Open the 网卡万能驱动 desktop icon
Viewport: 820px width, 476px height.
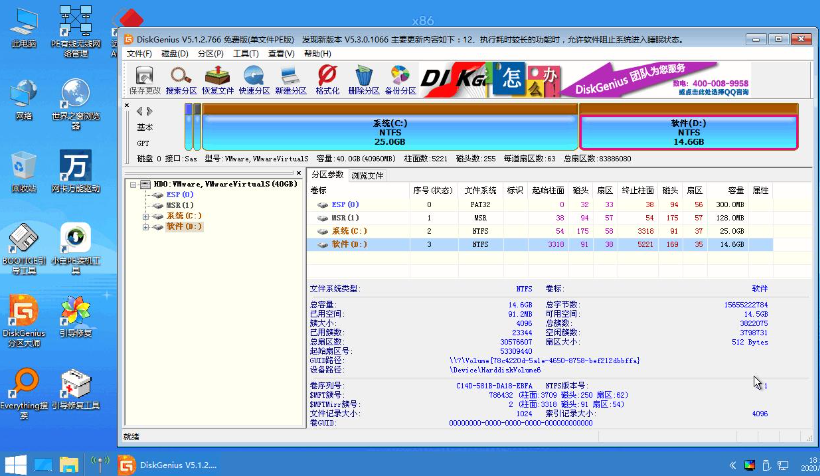click(x=76, y=172)
